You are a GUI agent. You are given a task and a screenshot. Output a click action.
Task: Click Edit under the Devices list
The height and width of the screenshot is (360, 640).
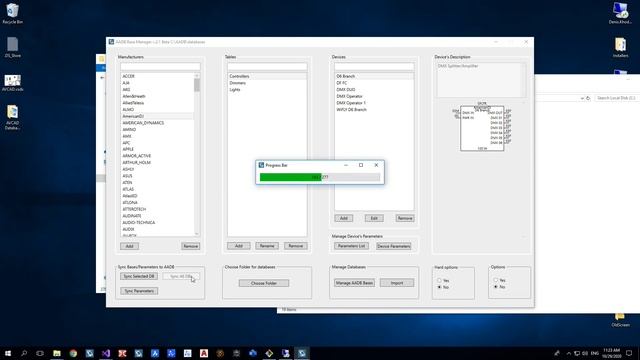(x=374, y=218)
